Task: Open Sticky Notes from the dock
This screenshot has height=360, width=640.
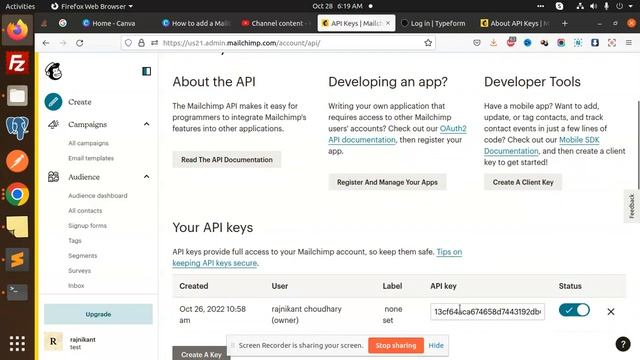Action: (17, 227)
